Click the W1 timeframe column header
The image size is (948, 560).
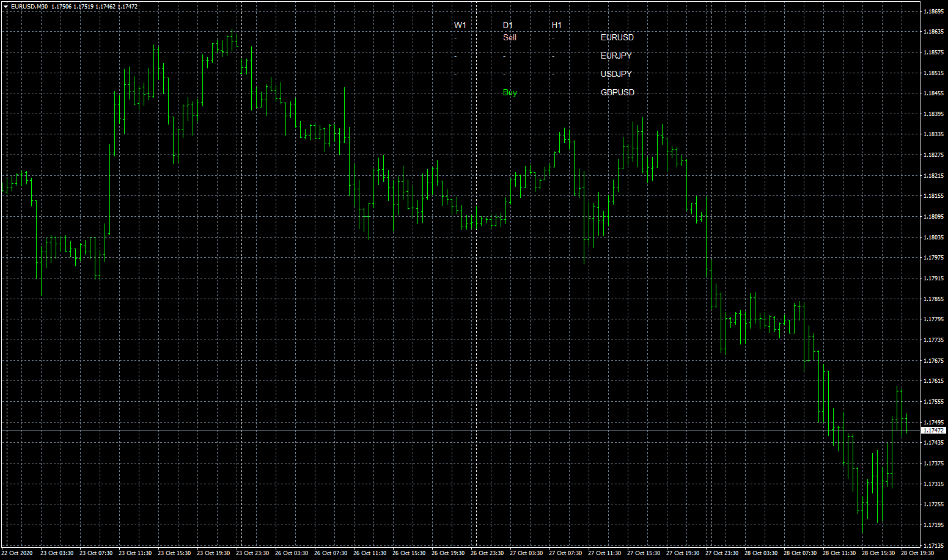(460, 25)
